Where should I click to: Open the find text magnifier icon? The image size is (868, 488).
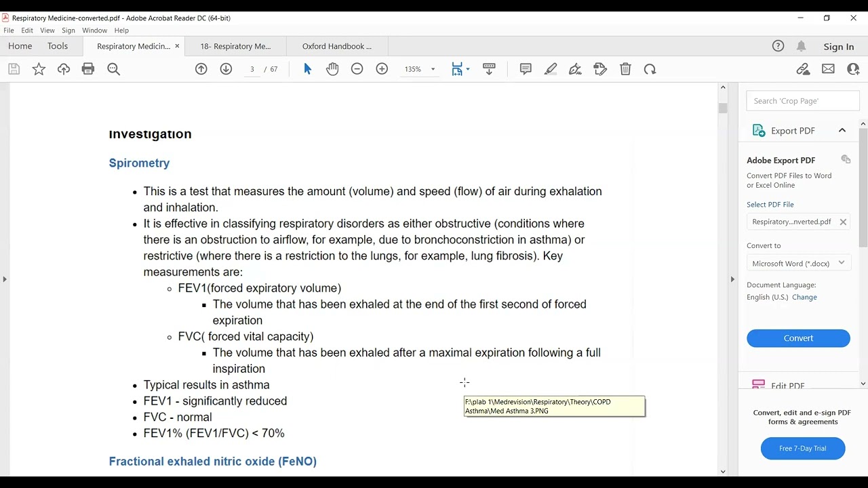[113, 69]
